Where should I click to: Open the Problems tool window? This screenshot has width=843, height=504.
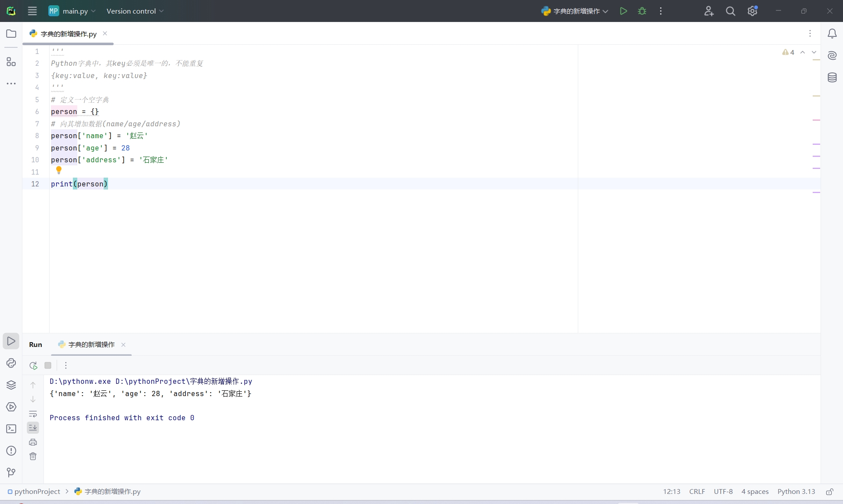click(11, 451)
